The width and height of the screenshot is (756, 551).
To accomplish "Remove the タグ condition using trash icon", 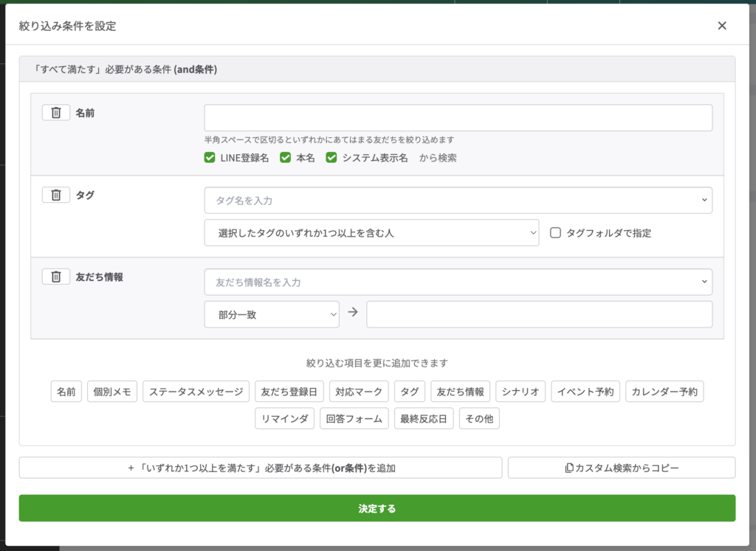I will (x=56, y=195).
